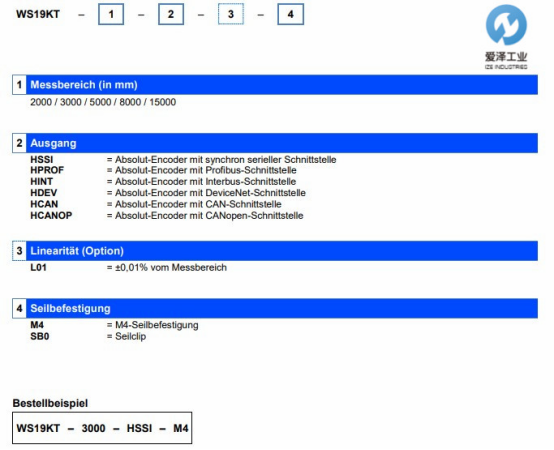
Task: Select placeholder box number 1
Action: tap(111, 14)
